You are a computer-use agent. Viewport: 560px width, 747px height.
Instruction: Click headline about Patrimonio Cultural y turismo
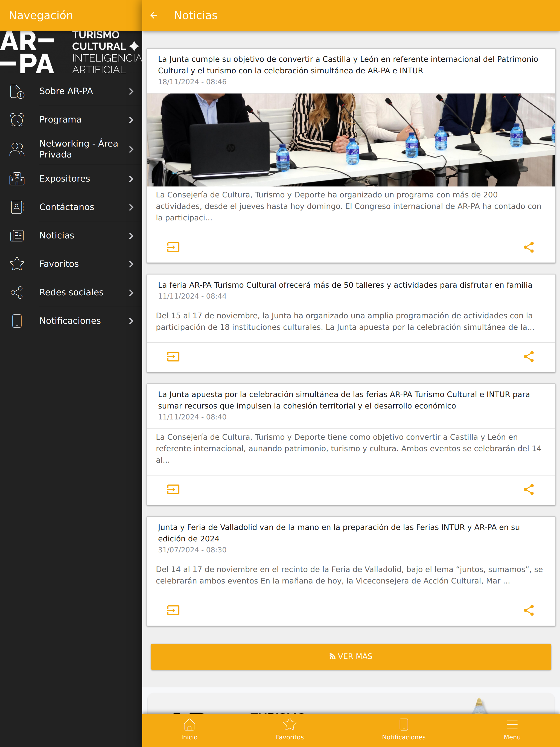[x=348, y=65]
